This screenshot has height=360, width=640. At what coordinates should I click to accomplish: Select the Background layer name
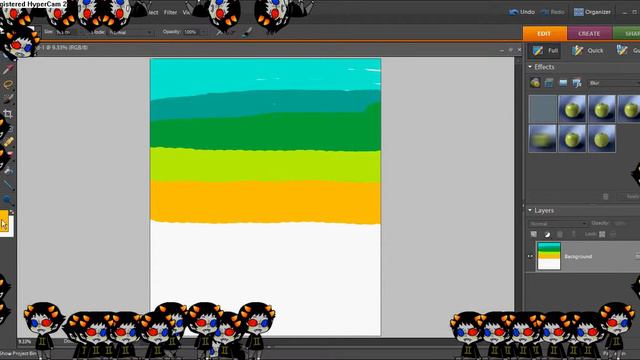(x=578, y=256)
